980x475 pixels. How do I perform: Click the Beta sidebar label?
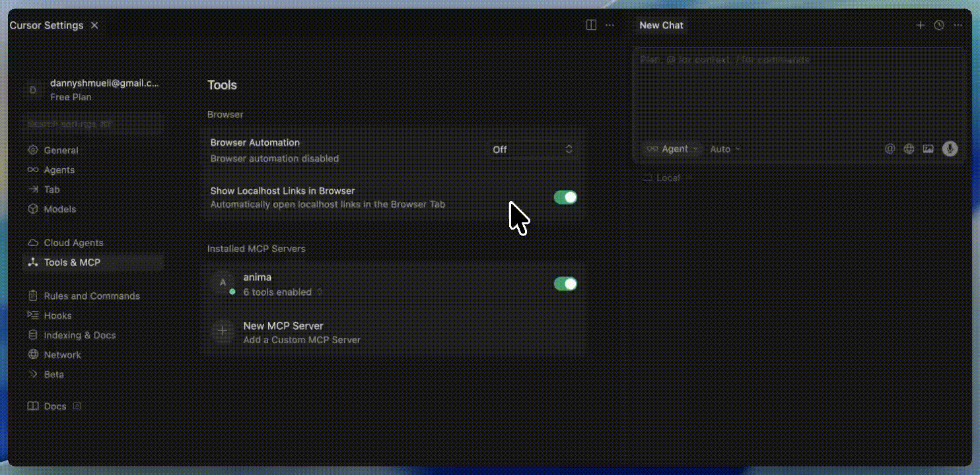coord(54,374)
